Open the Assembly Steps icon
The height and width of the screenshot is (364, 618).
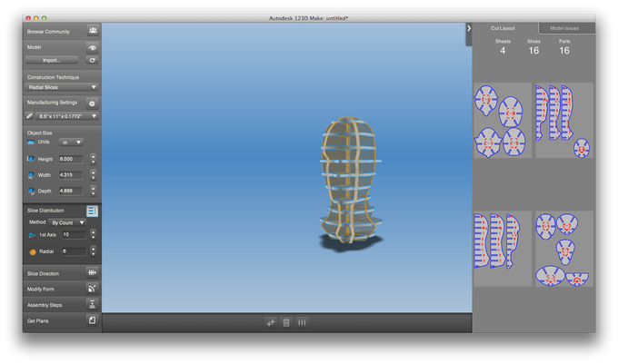point(92,304)
